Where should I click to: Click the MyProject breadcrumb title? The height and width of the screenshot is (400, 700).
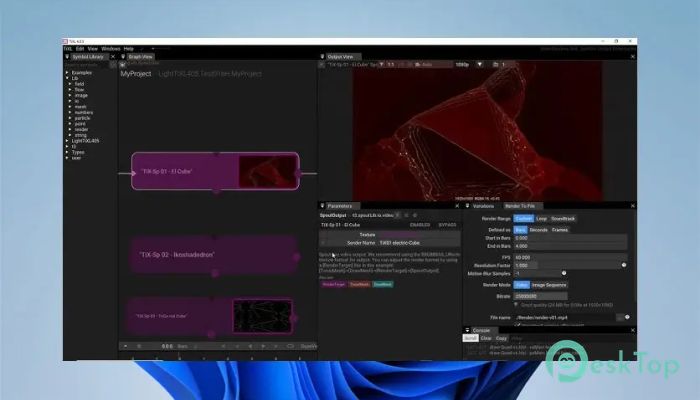(x=136, y=74)
